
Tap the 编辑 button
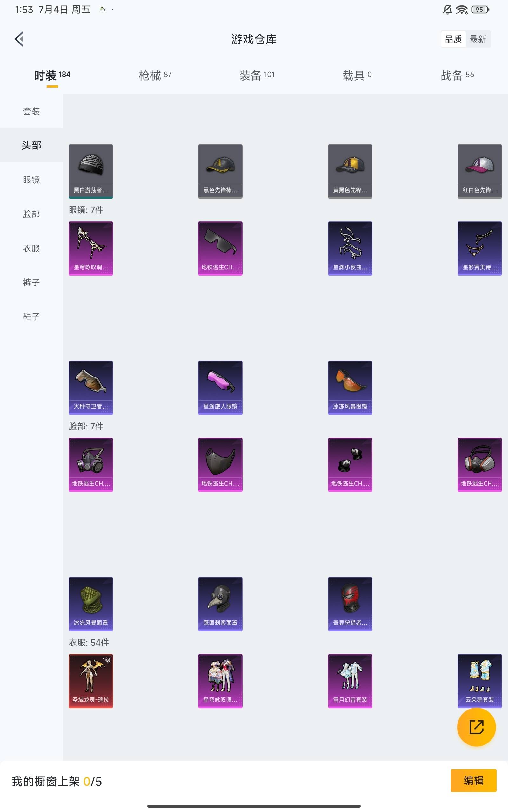coord(473,781)
